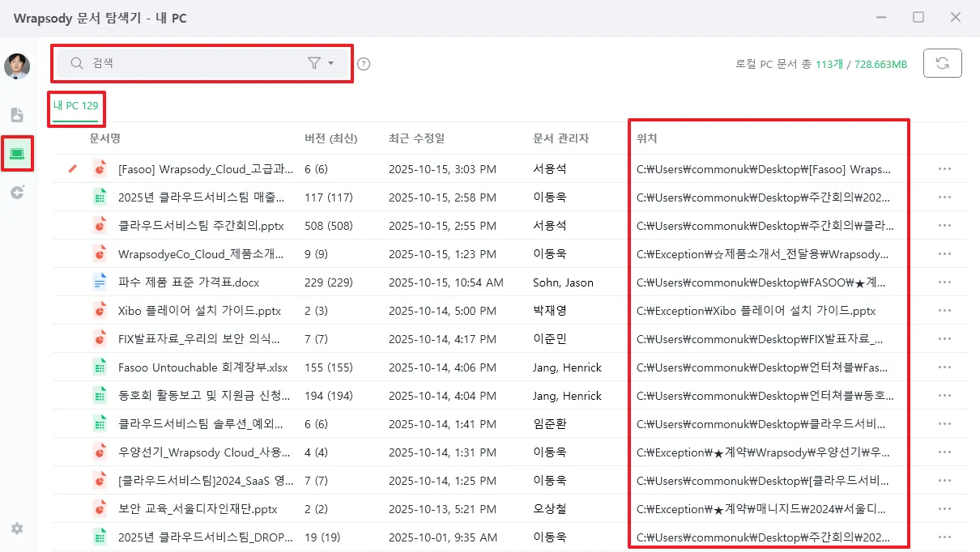Viewport: 980px width, 552px height.
Task: Select the My PC laptop sidebar icon
Action: click(x=17, y=153)
